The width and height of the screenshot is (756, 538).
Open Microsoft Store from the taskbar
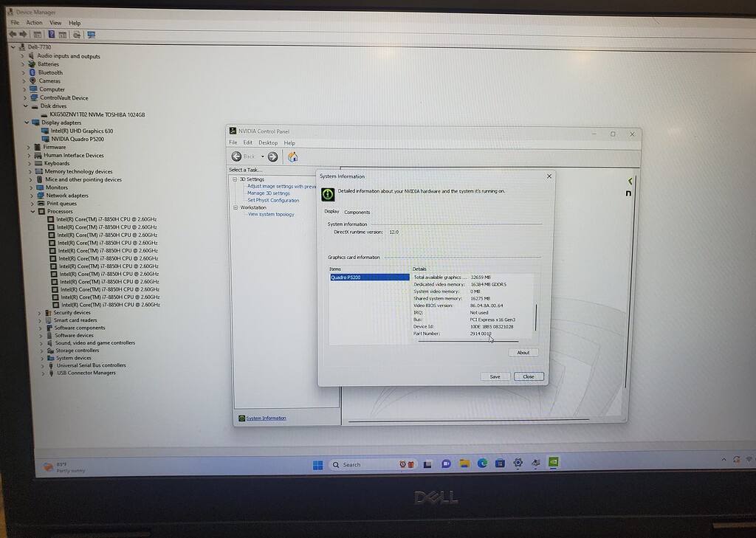tap(500, 463)
